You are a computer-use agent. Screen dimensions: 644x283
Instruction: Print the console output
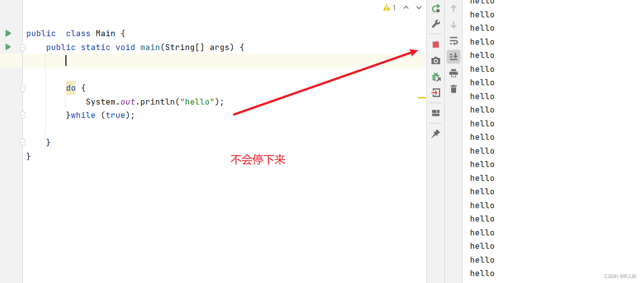pos(453,73)
